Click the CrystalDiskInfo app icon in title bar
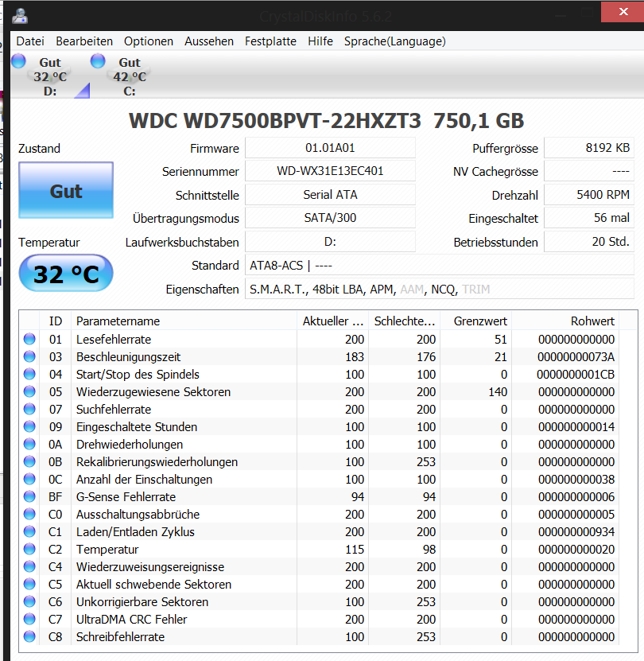Image resolution: width=644 pixels, height=661 pixels. [x=20, y=16]
